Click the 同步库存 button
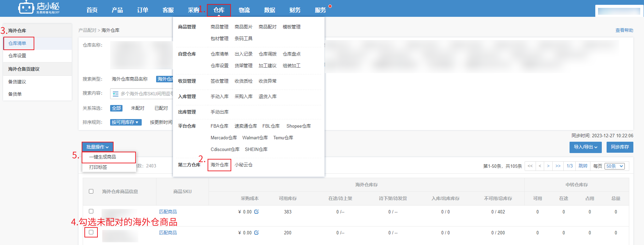644x245 pixels. pyautogui.click(x=620, y=147)
